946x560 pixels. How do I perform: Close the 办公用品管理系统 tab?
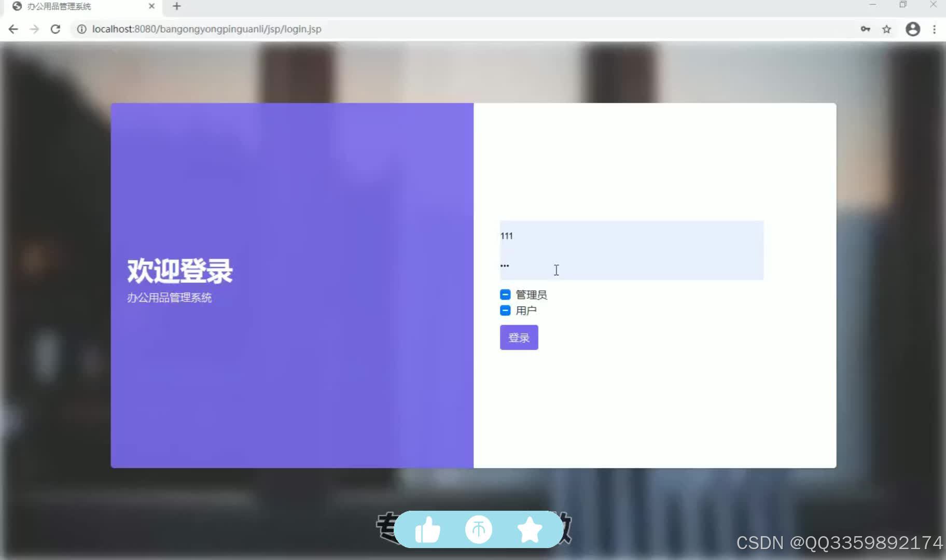pyautogui.click(x=151, y=6)
